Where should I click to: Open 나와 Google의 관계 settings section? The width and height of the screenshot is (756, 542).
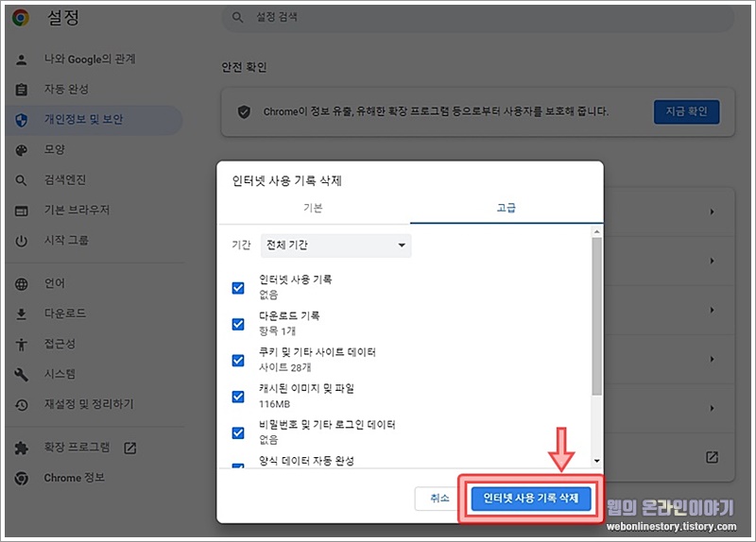[x=94, y=59]
